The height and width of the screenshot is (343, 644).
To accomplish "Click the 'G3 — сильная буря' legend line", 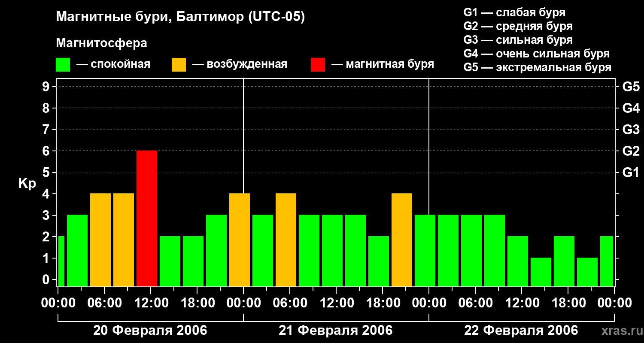I will pos(518,40).
